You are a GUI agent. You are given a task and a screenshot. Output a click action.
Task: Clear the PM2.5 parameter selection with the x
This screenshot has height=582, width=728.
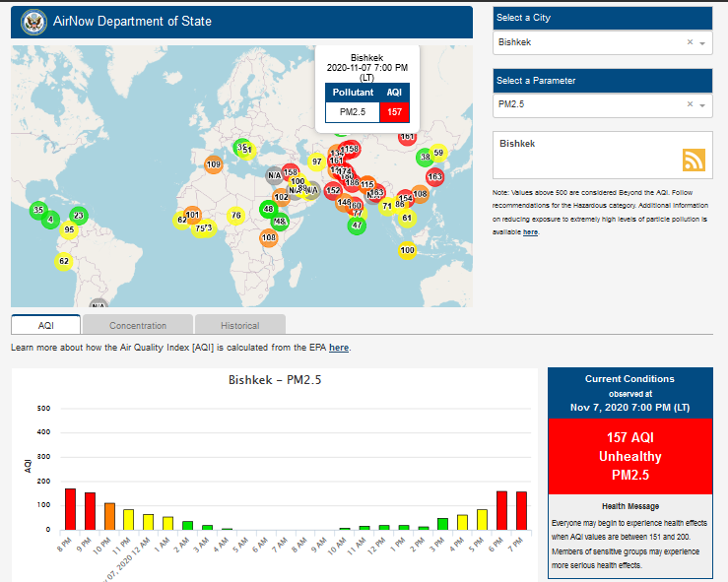click(689, 104)
